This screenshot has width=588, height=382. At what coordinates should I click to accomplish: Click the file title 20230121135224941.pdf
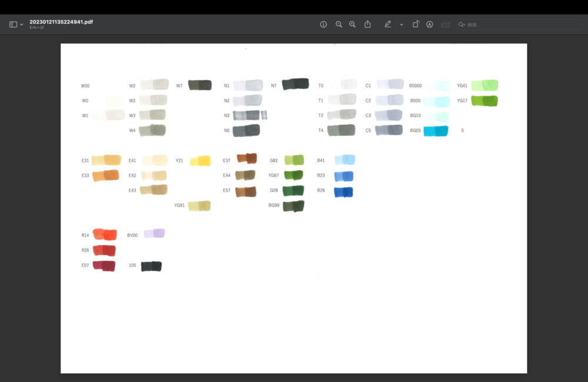click(x=61, y=22)
